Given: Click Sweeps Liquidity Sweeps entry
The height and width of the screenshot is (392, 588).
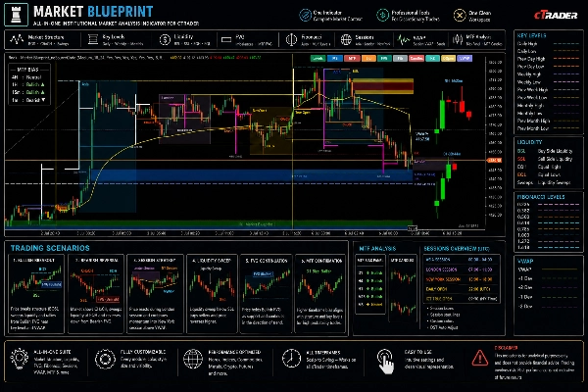Looking at the screenshot, I should tap(544, 182).
